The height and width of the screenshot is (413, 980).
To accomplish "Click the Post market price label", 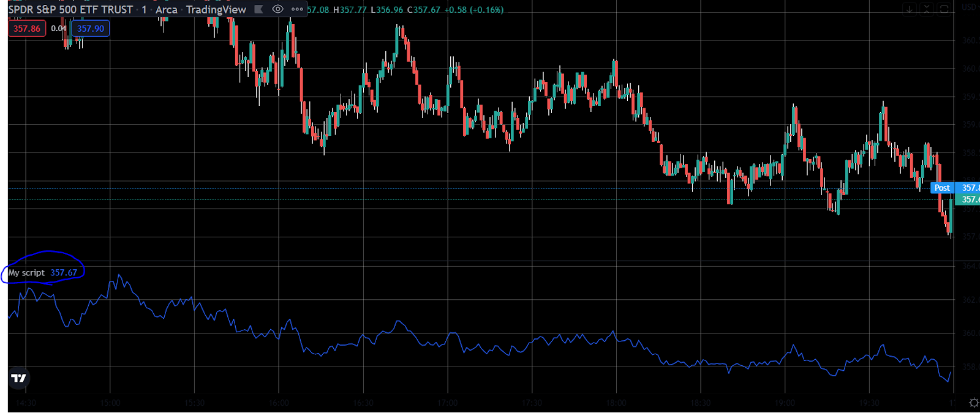I will (x=942, y=188).
